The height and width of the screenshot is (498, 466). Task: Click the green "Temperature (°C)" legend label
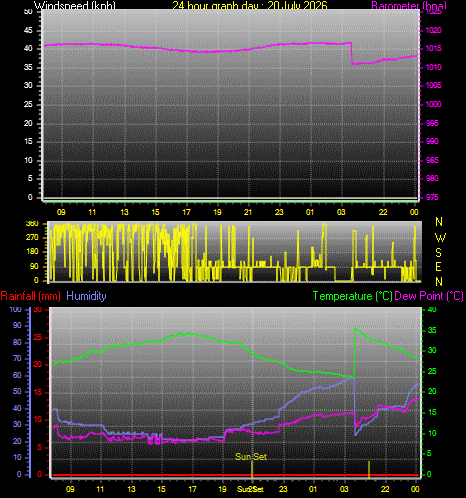click(x=352, y=296)
